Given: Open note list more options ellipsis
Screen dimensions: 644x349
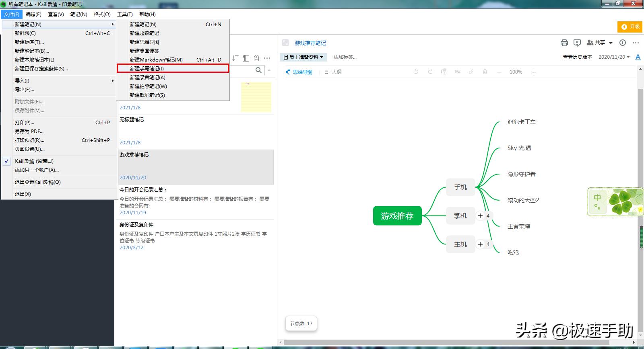Looking at the screenshot, I should [267, 58].
